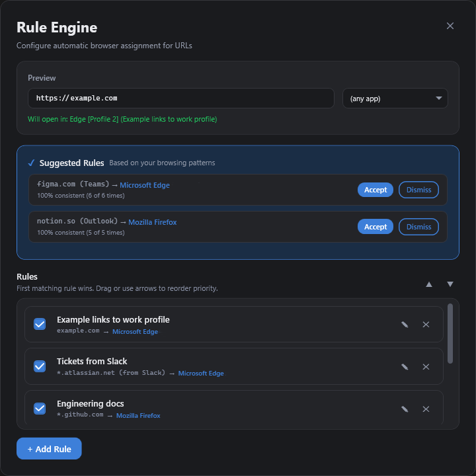Click the 'figma.com (Teams)' pattern text
476x476 pixels.
click(73, 184)
